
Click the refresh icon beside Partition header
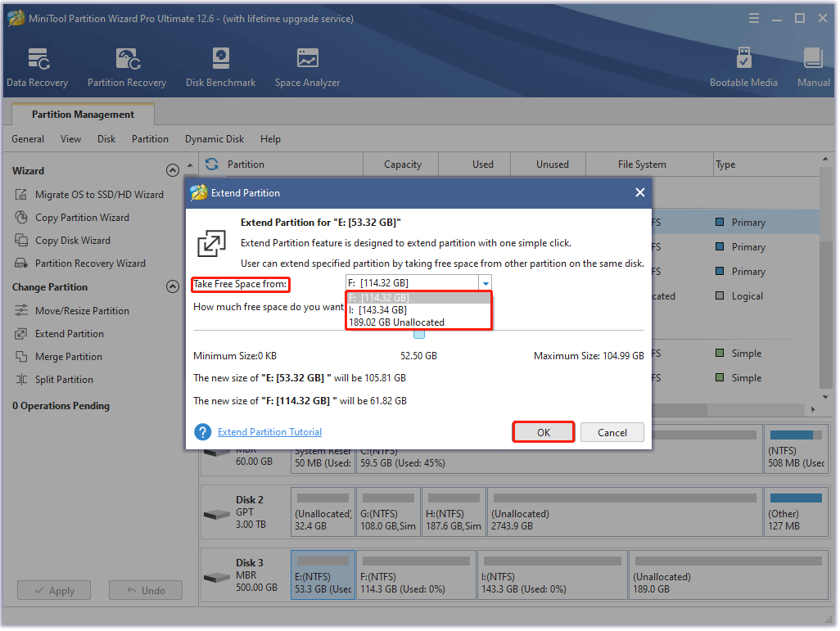point(212,165)
